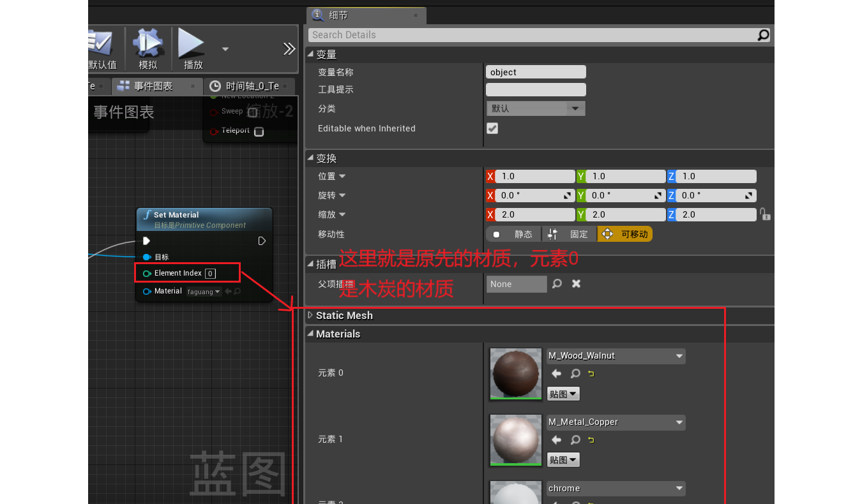Edit the variable name field 'object'
Image resolution: width=862 pixels, height=504 pixels.
(536, 72)
